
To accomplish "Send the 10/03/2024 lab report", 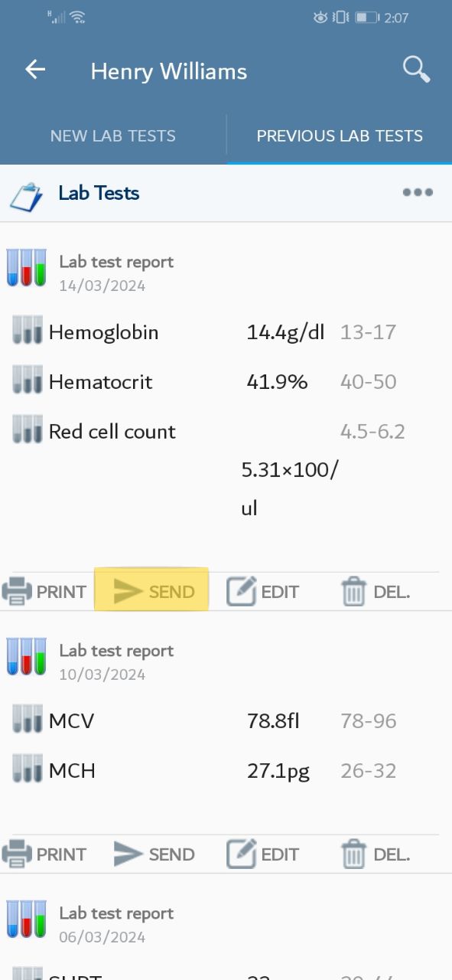I will click(153, 854).
